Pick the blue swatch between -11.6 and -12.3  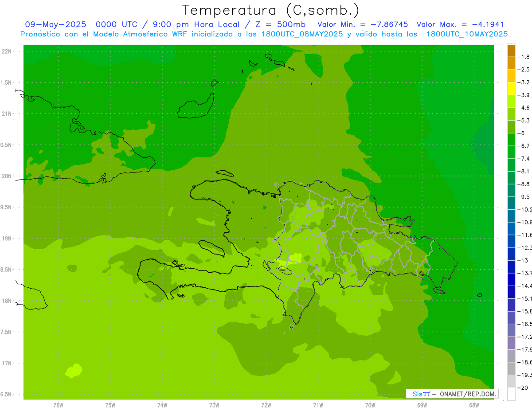(511, 241)
